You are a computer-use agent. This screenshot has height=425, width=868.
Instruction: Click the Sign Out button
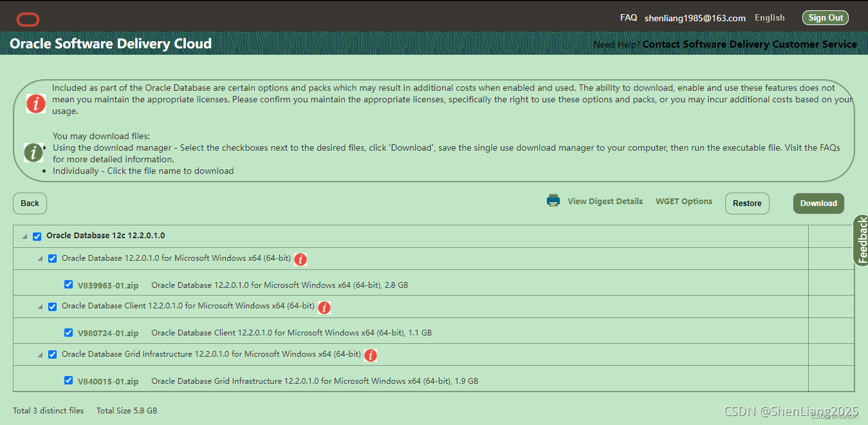pos(826,18)
